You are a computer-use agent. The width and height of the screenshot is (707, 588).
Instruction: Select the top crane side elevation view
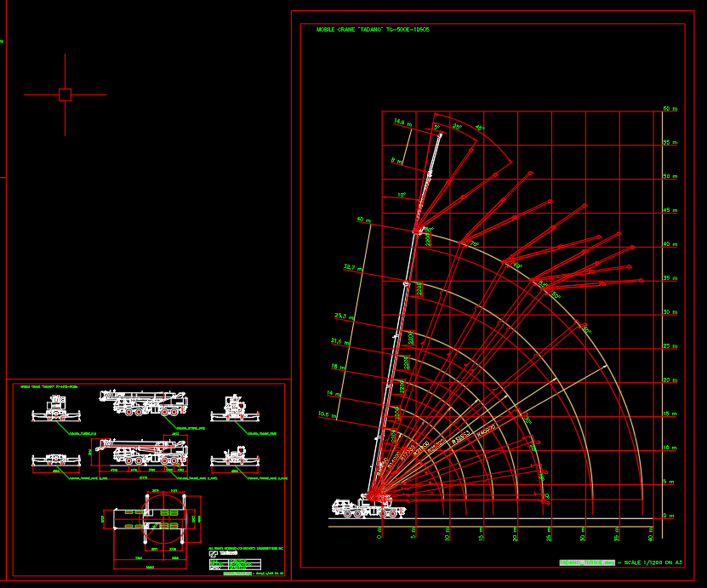pyautogui.click(x=143, y=402)
